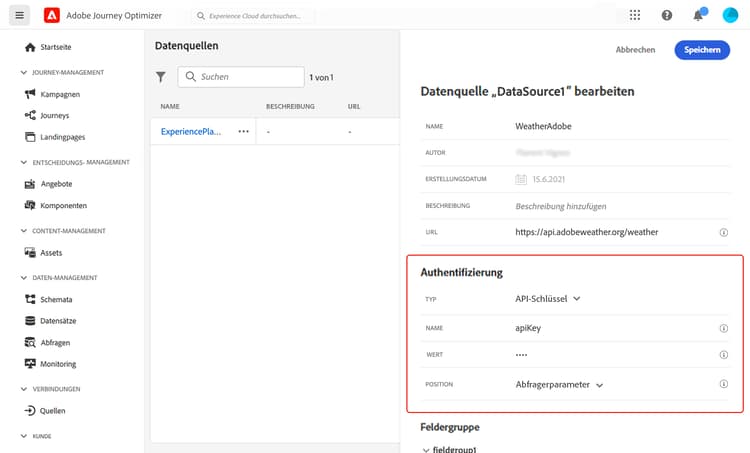750x453 pixels.
Task: Click the BESCHREIBUNG column header
Action: 290,106
